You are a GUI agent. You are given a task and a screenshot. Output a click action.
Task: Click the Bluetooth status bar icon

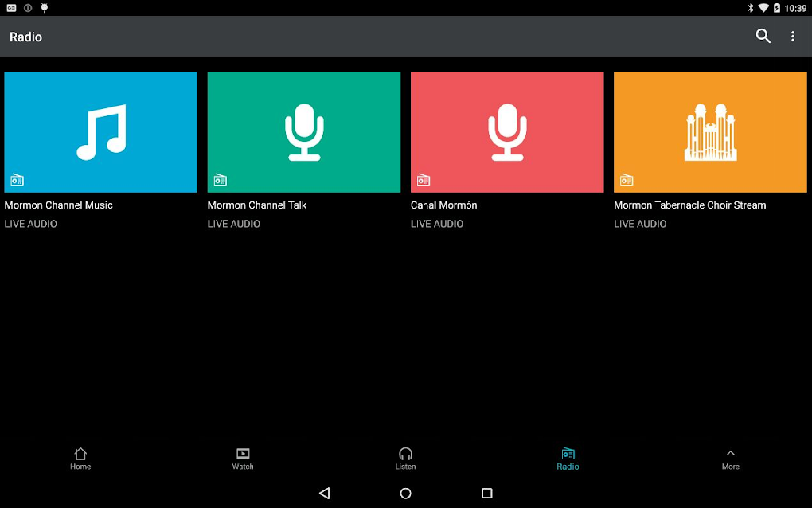point(750,8)
